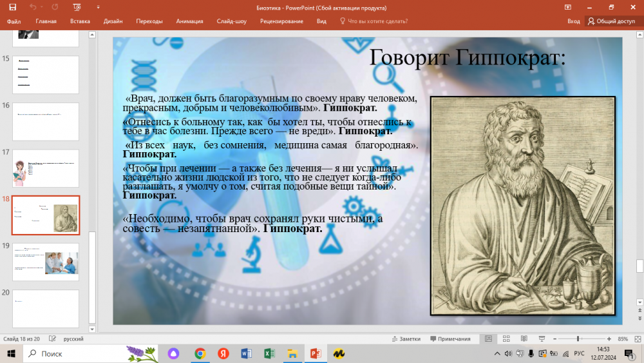This screenshot has height=363, width=644.
Task: Open ribbon display options icon
Action: coord(567,7)
